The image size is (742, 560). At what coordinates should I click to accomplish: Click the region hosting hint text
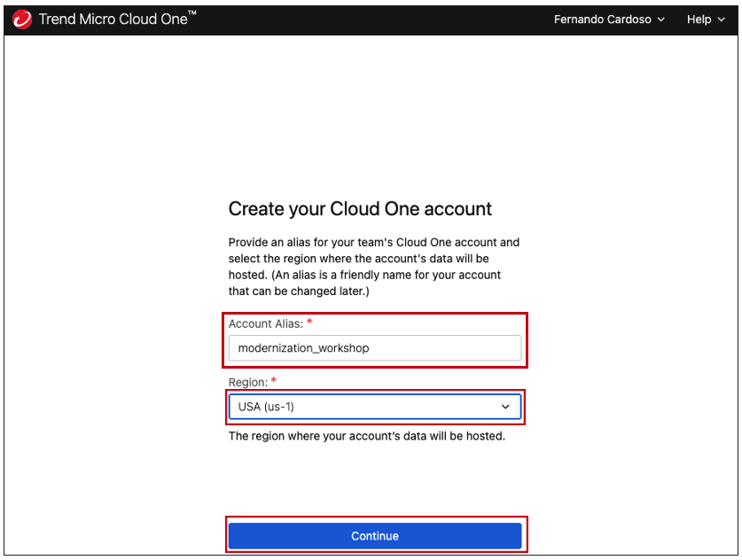(367, 436)
